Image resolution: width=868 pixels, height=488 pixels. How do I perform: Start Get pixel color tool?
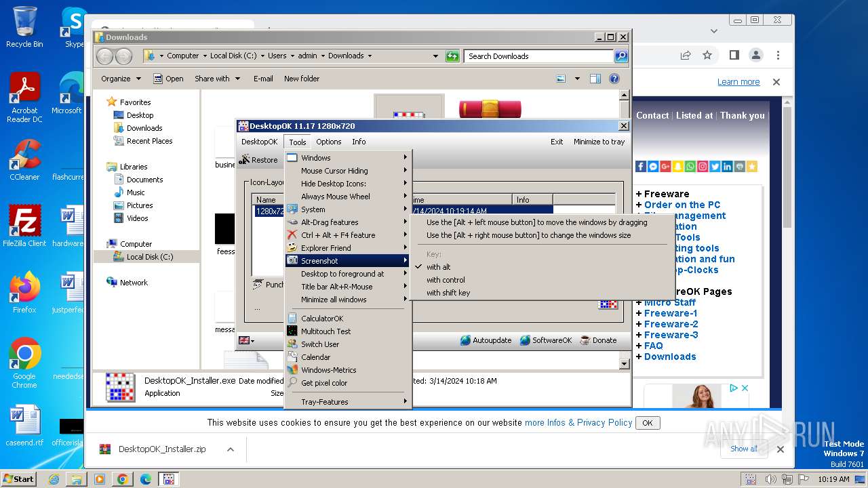point(348,383)
